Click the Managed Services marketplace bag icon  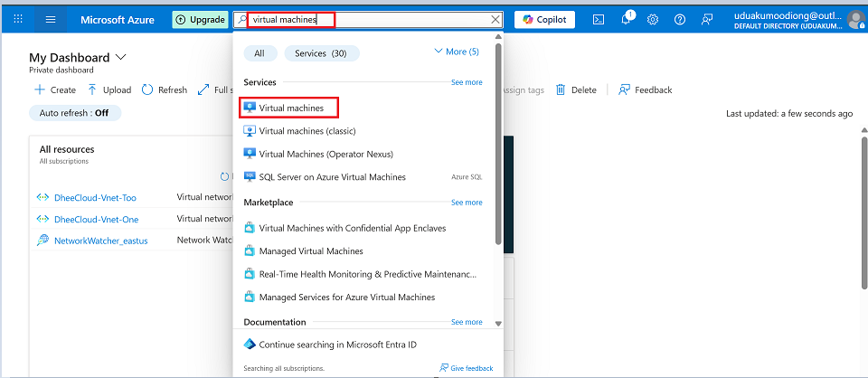(250, 298)
